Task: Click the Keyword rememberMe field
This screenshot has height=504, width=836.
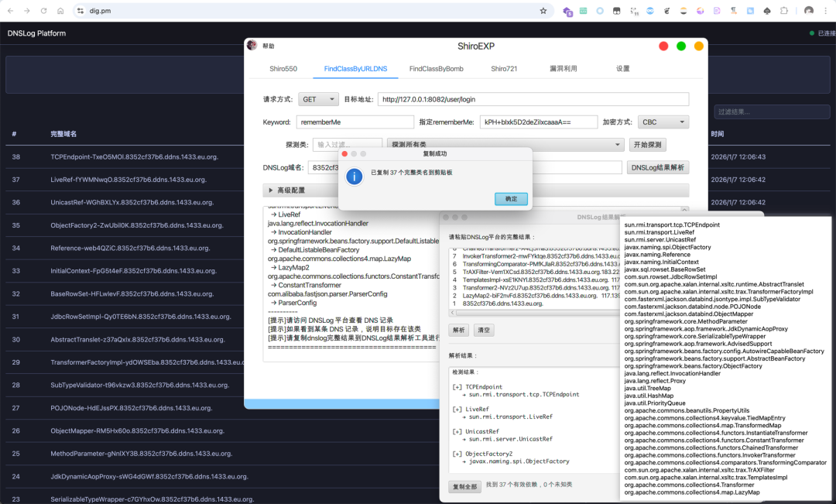Action: (355, 122)
